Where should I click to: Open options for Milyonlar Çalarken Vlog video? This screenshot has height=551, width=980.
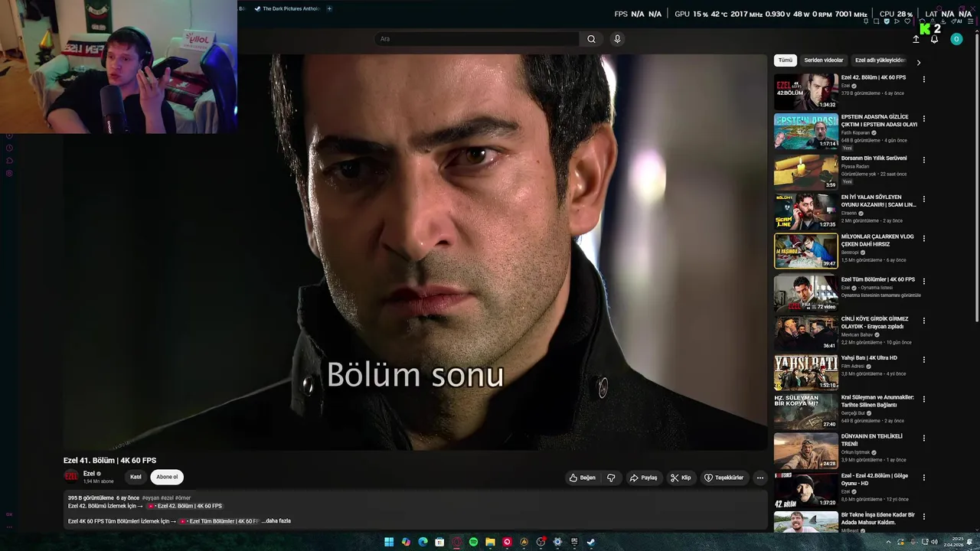point(923,239)
